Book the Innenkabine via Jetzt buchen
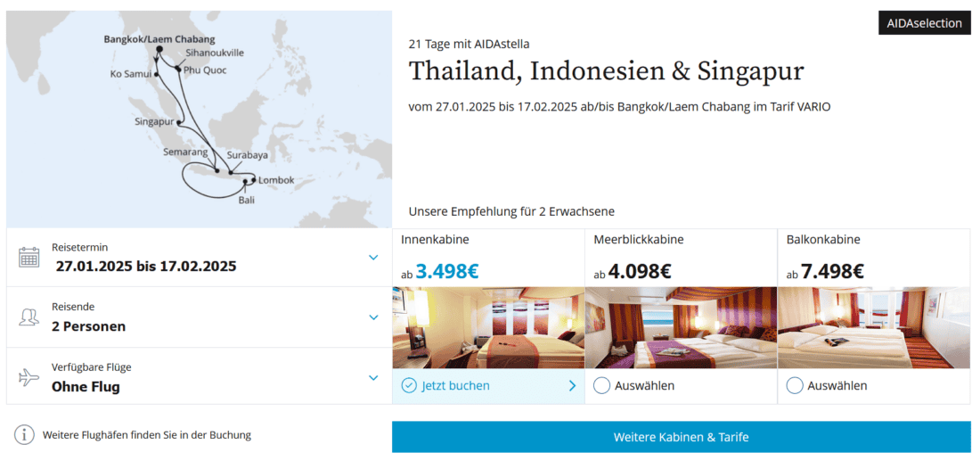This screenshot has height=461, width=980. (456, 386)
